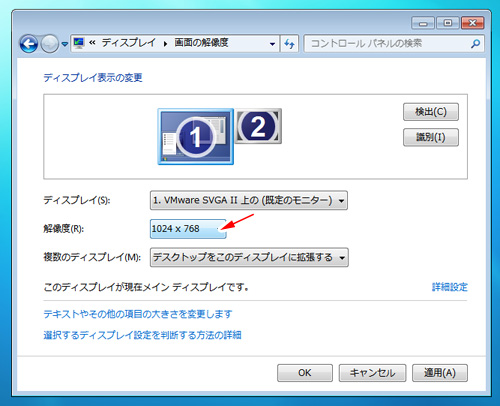Click the 適用(A) apply button
The height and width of the screenshot is (406, 500).
coord(440,373)
